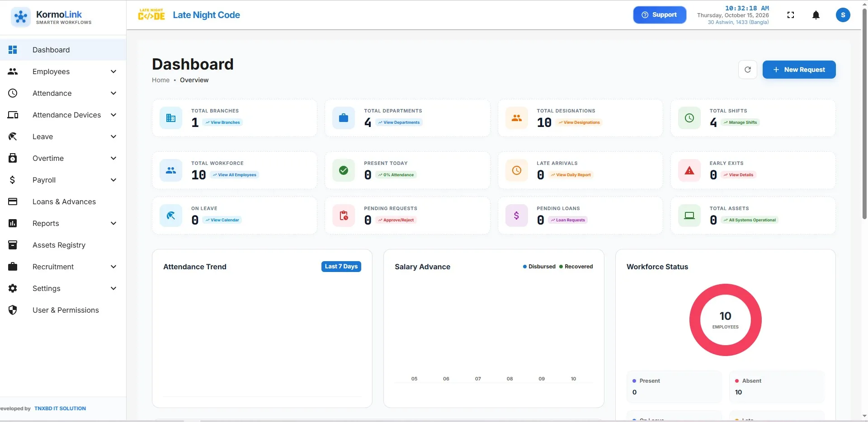Click the User & Permissions shield icon
868x422 pixels.
tap(13, 310)
